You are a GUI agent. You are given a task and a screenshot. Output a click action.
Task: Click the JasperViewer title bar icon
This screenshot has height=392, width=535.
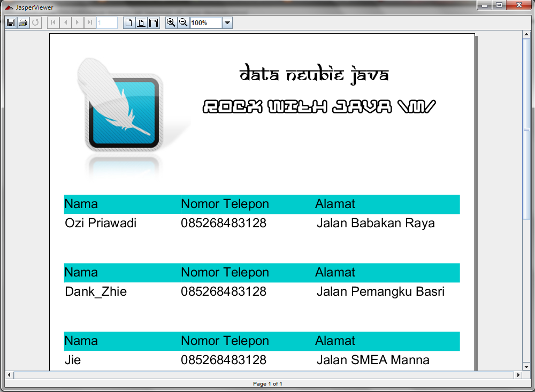click(x=9, y=7)
